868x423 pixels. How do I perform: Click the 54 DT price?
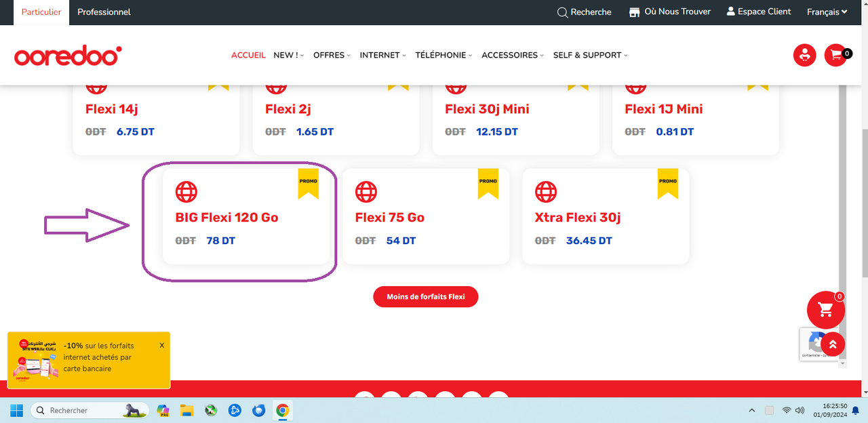tap(401, 241)
